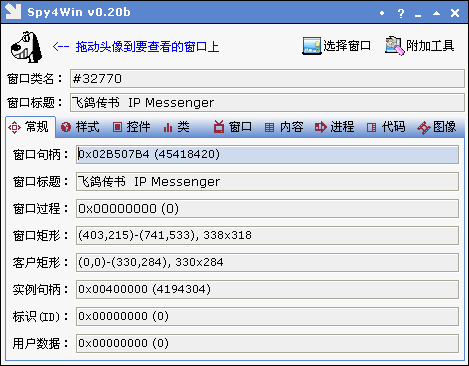Click the question mark help icon
This screenshot has height=366, width=469.
point(401,13)
